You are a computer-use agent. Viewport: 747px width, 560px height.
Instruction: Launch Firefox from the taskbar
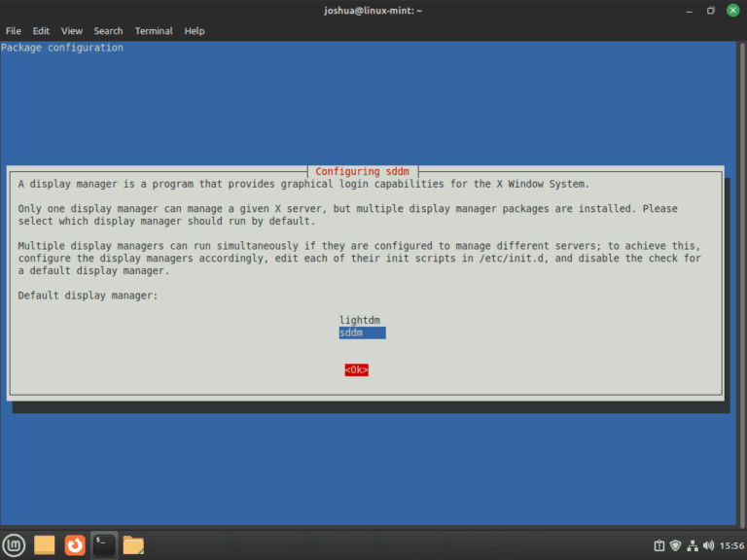(75, 545)
